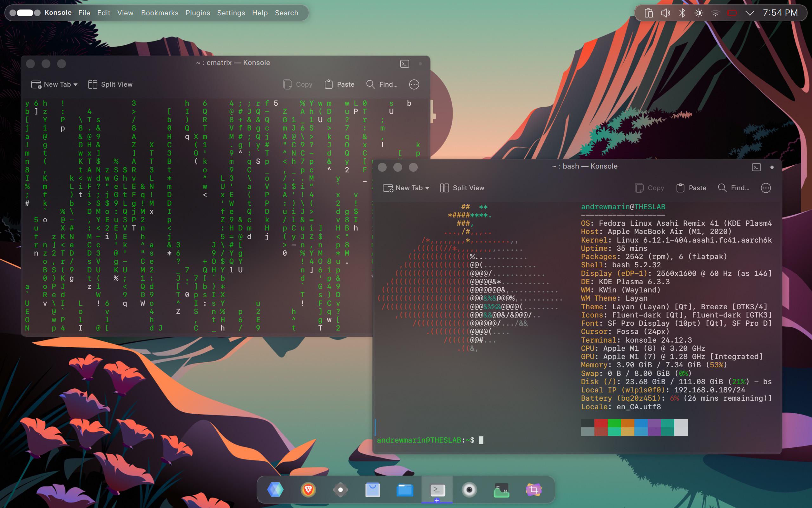Open the File menu
This screenshot has width=812, height=508.
(x=84, y=13)
